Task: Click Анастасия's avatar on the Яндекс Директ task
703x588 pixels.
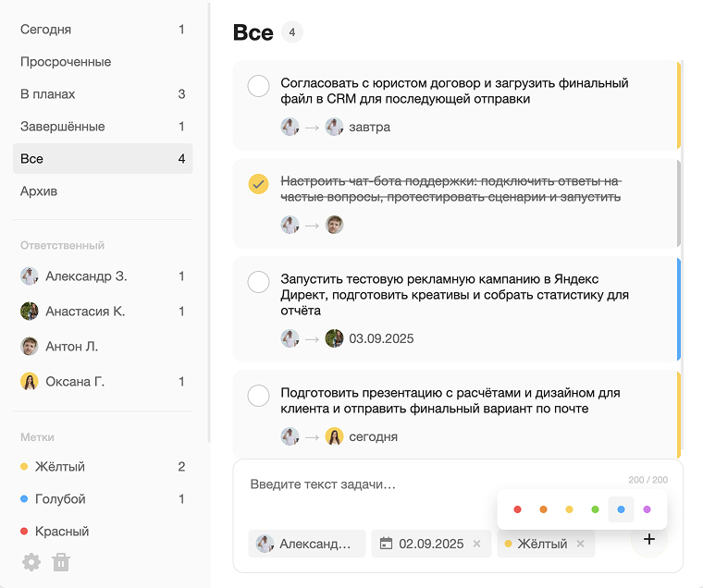Action: point(334,338)
